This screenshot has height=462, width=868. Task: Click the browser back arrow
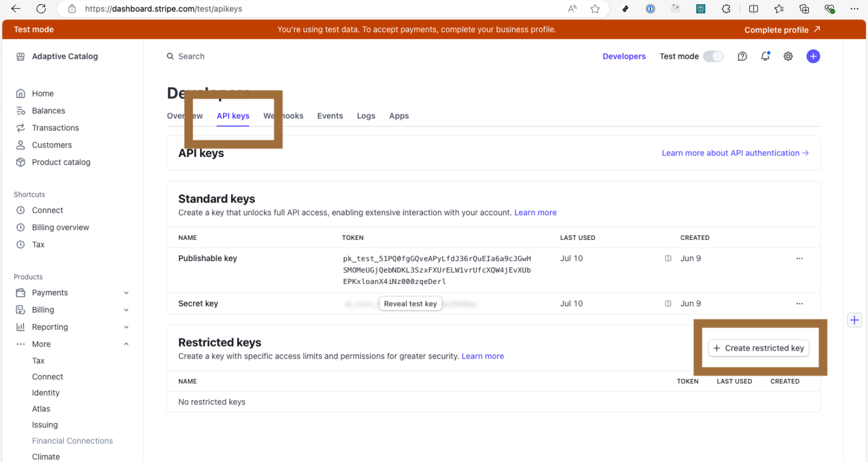pyautogui.click(x=16, y=8)
